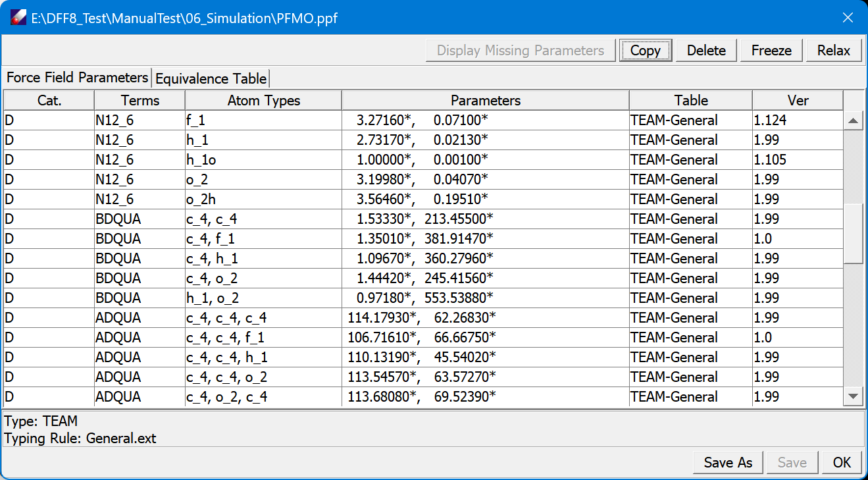The width and height of the screenshot is (868, 480).
Task: Click the scrollbar down arrow
Action: [854, 396]
